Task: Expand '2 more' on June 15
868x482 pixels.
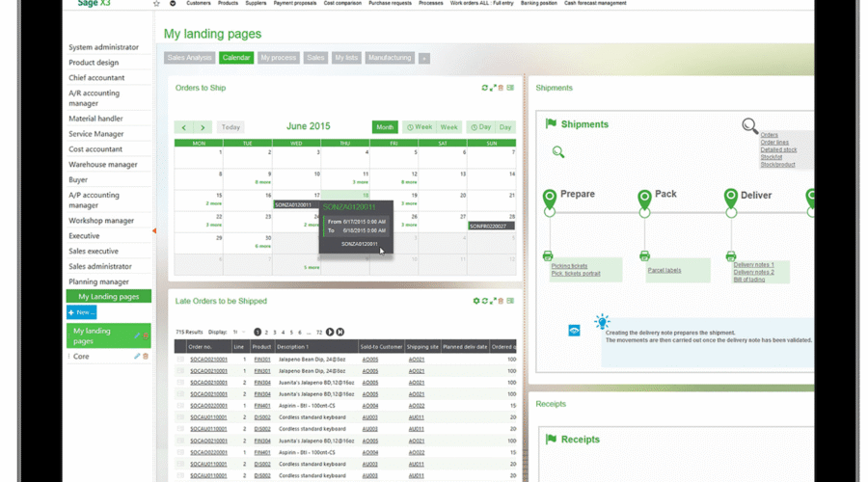Action: click(x=214, y=203)
